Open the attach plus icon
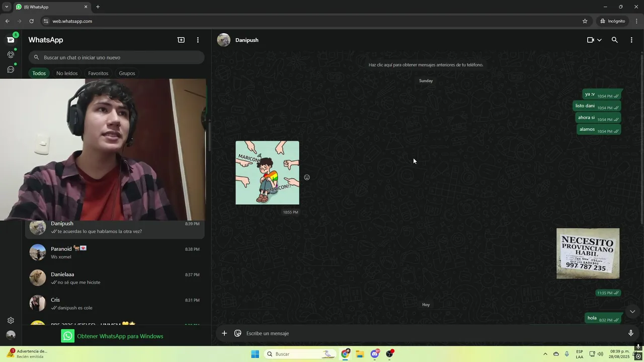644x362 pixels. [224, 333]
